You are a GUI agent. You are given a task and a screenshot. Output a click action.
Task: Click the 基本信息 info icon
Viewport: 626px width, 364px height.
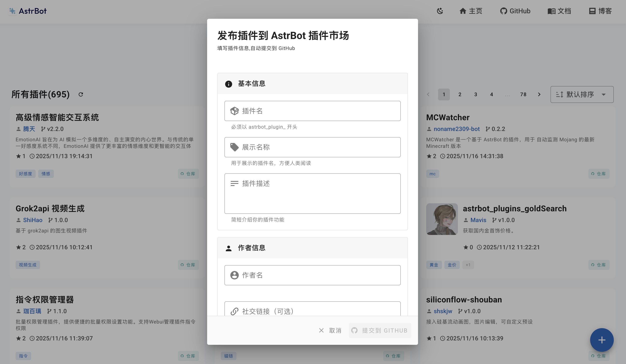[x=228, y=84]
